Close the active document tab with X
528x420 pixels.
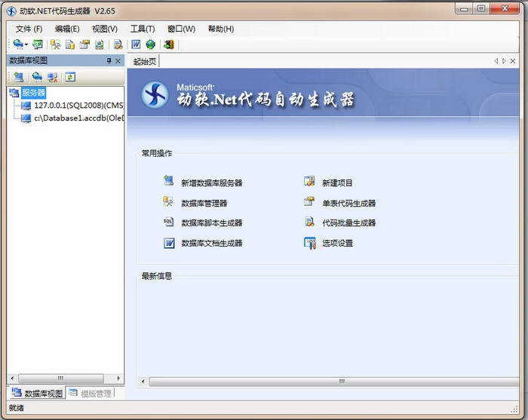[x=513, y=61]
